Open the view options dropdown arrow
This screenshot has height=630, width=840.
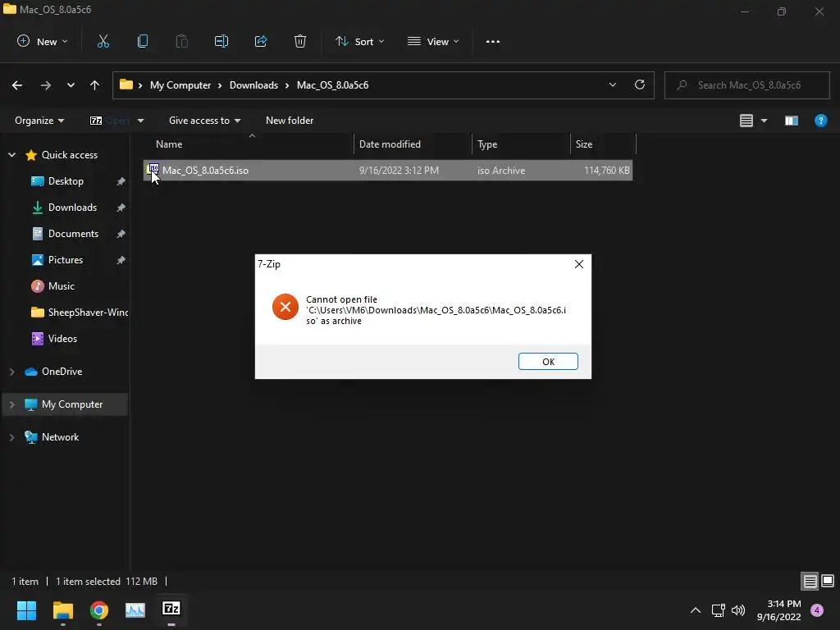(x=764, y=121)
